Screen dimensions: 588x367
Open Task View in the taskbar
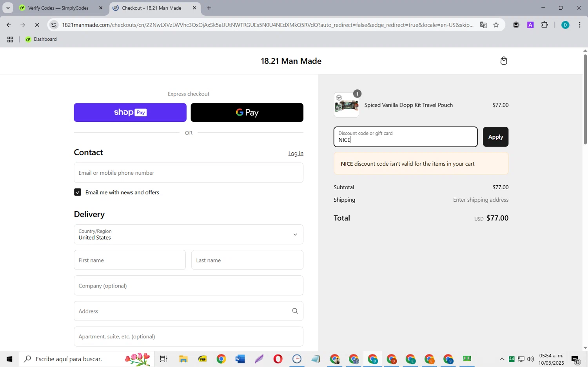click(164, 359)
